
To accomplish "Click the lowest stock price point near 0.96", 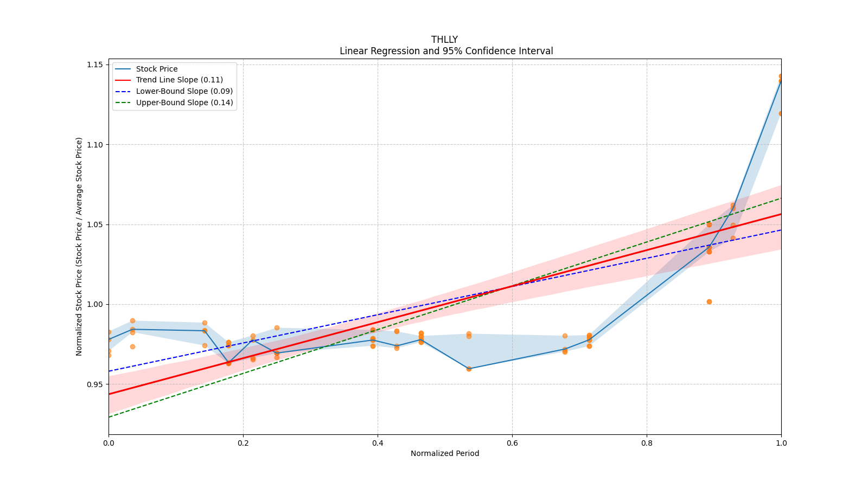I will click(469, 369).
